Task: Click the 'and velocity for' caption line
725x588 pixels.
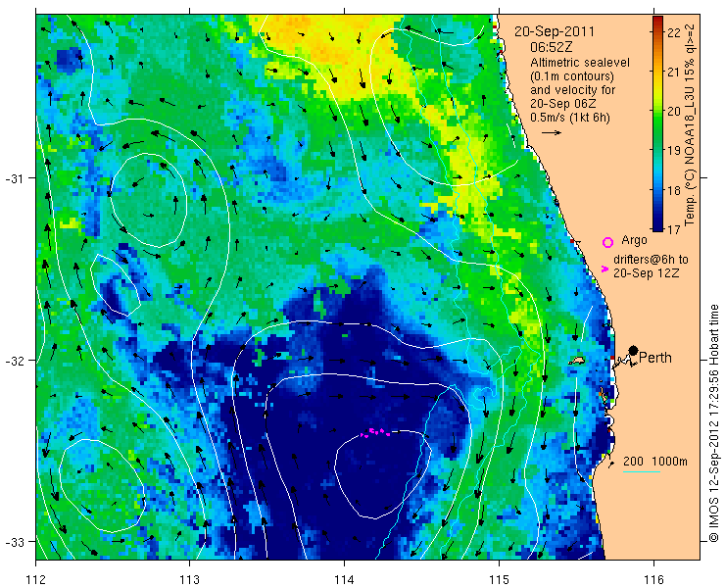Action: pyautogui.click(x=573, y=90)
